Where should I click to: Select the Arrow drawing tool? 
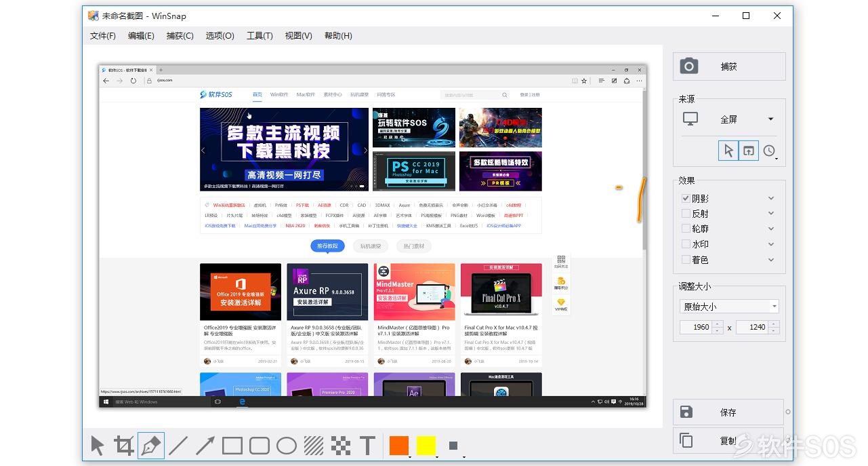205,446
